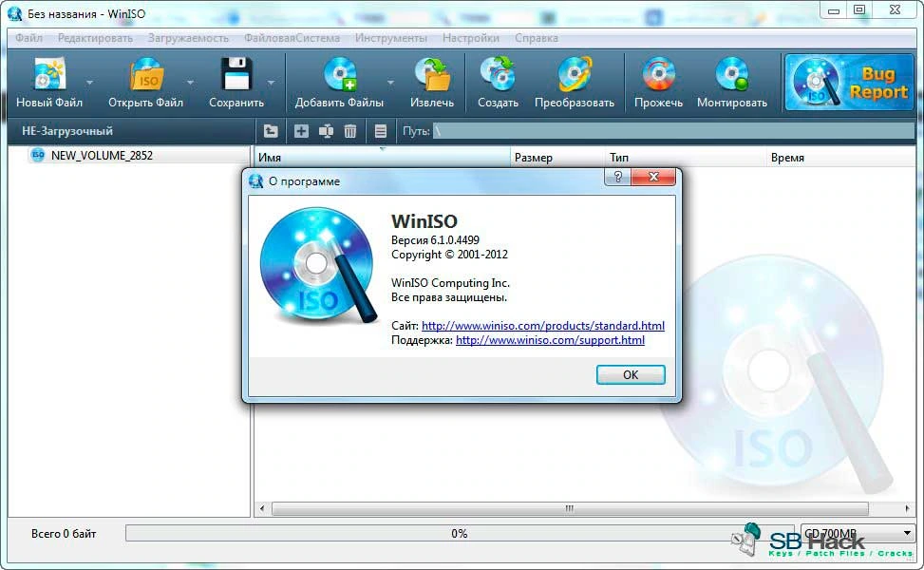Screen dimensions: 924x570
Task: Open the Файл menu
Action: coord(28,38)
